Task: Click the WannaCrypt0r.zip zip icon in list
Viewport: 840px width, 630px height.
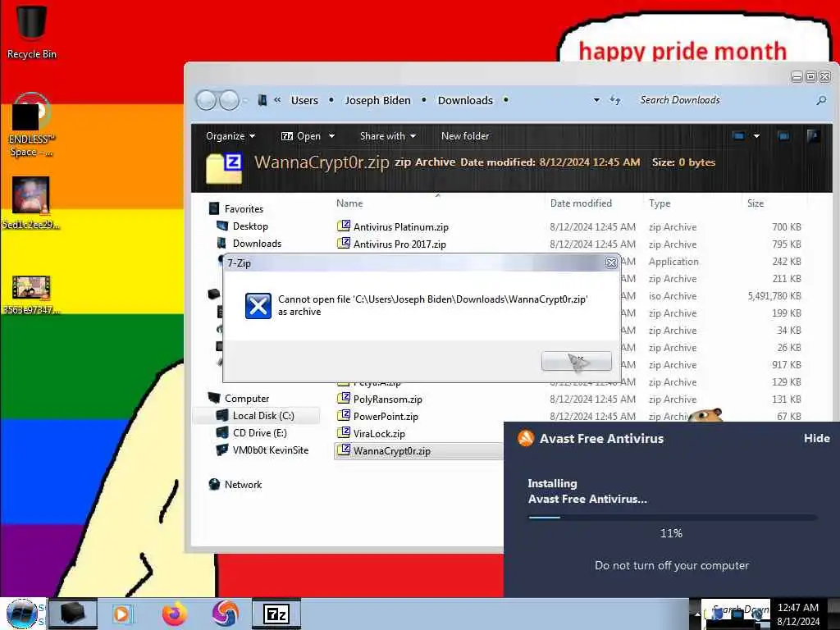Action: tap(344, 450)
